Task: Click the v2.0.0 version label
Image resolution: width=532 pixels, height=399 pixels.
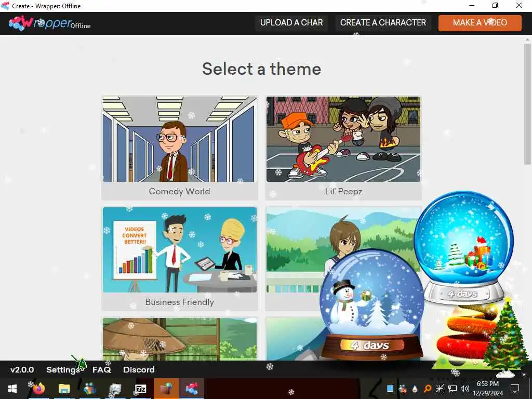Action: [x=22, y=369]
